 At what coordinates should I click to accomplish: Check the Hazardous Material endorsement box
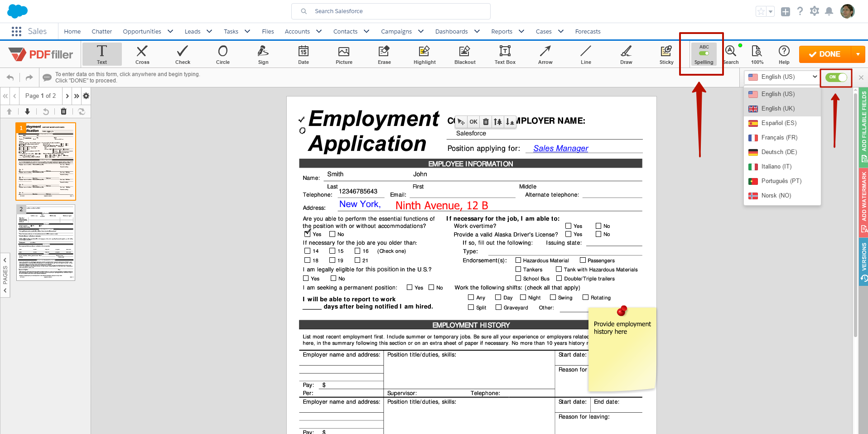click(518, 260)
